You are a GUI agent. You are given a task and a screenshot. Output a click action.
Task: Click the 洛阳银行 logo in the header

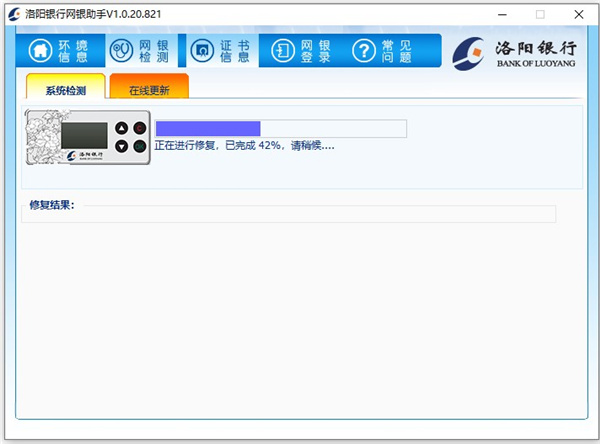(x=514, y=54)
